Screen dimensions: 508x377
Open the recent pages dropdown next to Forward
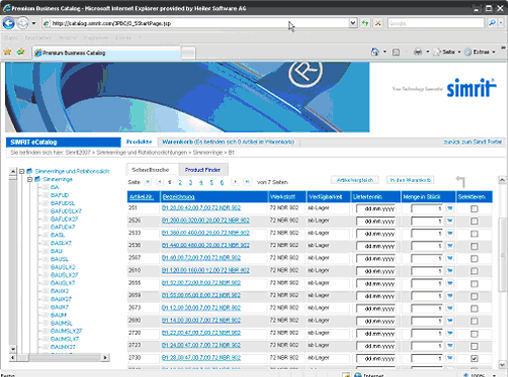pos(34,23)
